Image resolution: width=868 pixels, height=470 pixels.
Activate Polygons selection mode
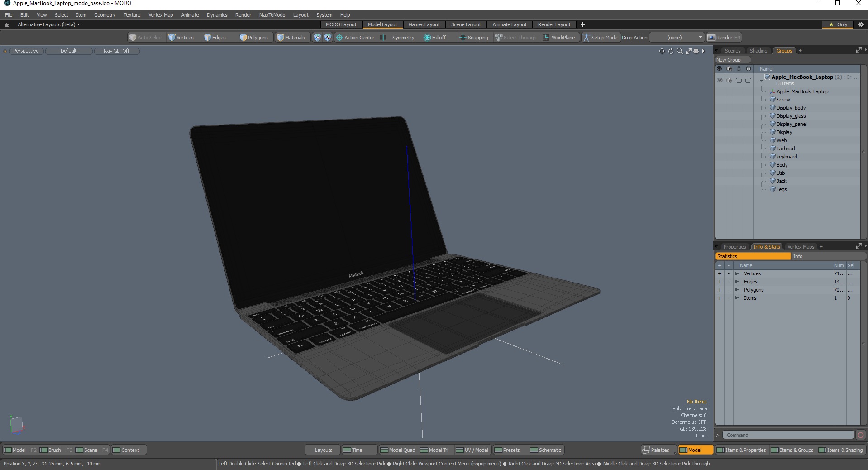254,38
